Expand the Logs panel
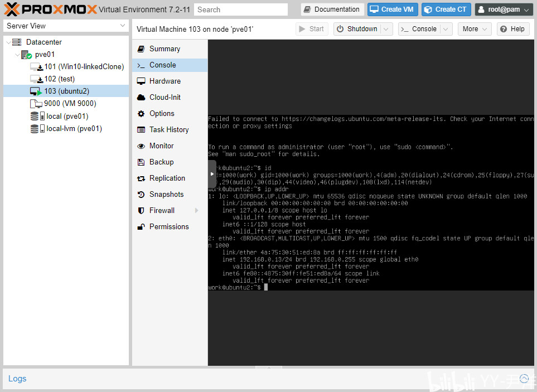This screenshot has height=392, width=537. pos(17,378)
